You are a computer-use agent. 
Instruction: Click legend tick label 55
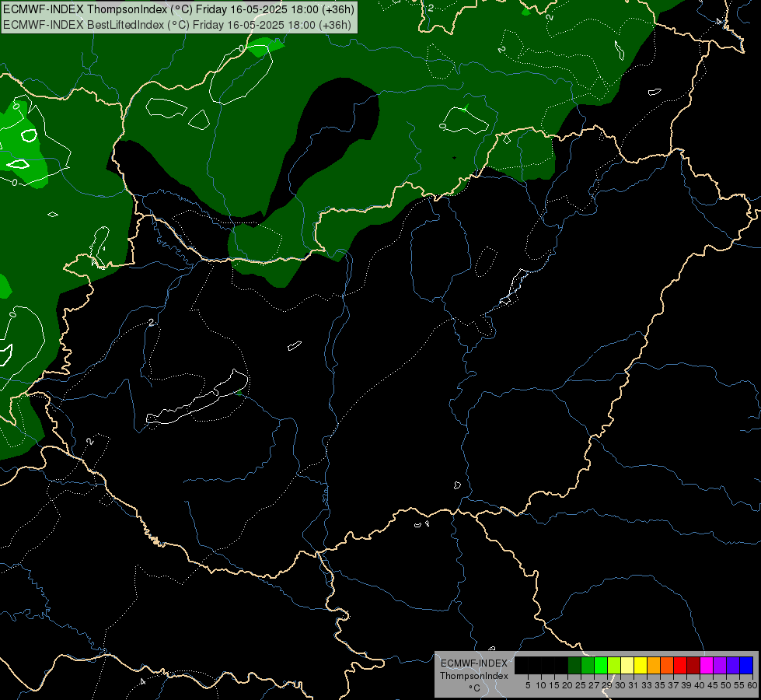click(x=739, y=685)
